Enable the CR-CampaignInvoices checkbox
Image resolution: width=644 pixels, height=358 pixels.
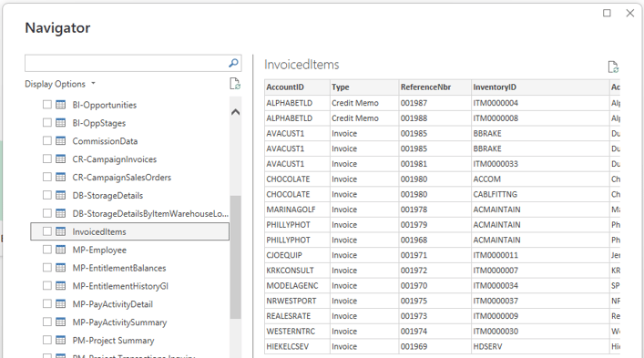47,159
